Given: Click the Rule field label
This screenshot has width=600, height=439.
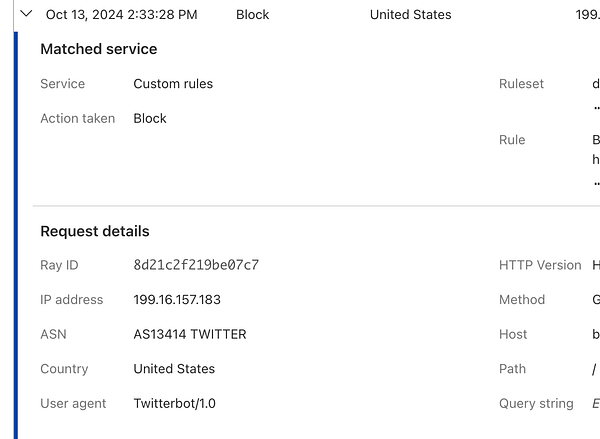Looking at the screenshot, I should (512, 140).
